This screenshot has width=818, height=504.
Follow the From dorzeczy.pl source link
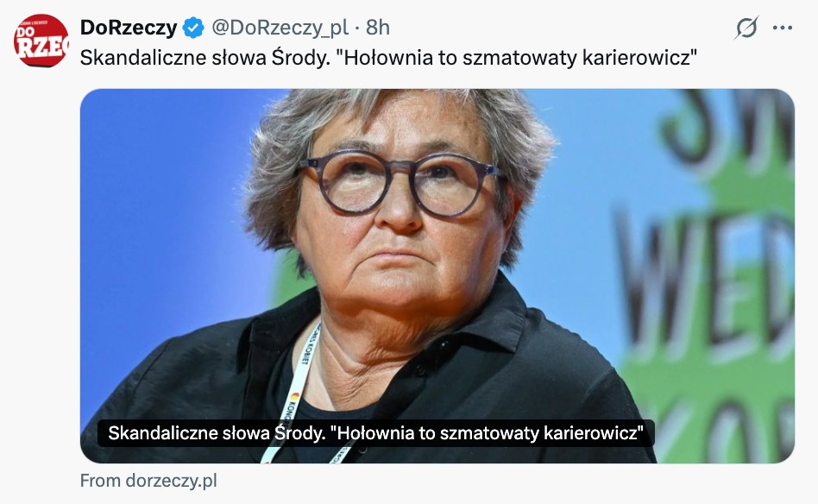click(148, 481)
